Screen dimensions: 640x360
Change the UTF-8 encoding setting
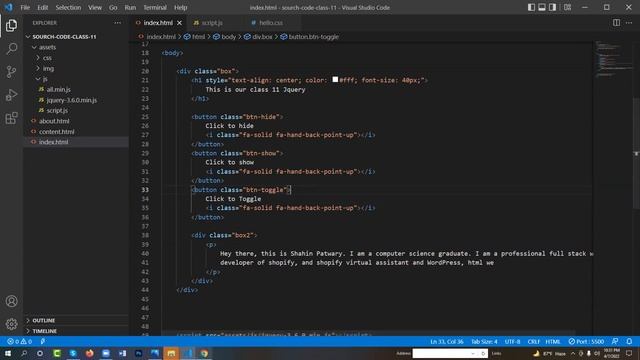coord(512,341)
